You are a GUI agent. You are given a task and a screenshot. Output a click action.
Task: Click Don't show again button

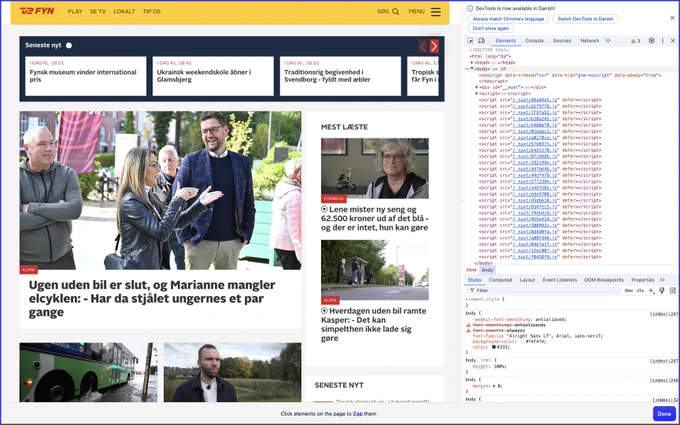(491, 28)
